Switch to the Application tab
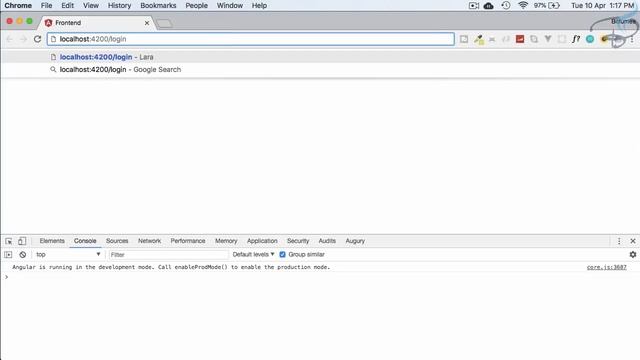Screen dimensions: 640x360 pos(262,241)
